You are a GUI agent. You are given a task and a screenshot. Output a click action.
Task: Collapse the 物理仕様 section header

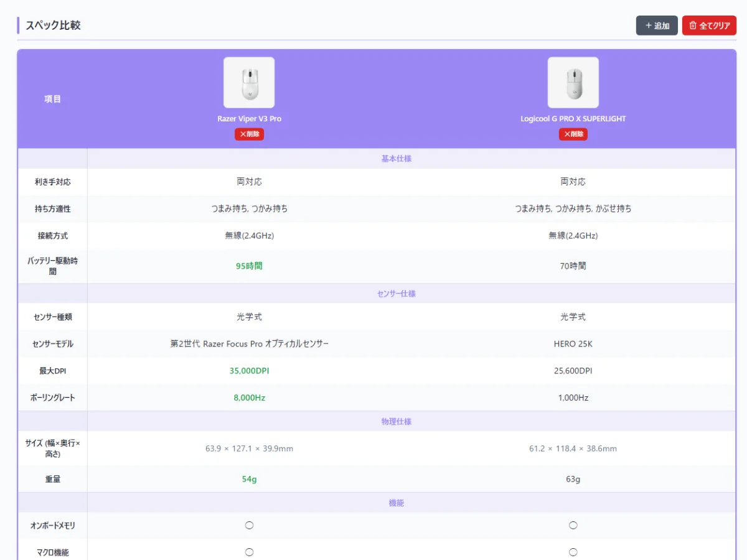(396, 422)
